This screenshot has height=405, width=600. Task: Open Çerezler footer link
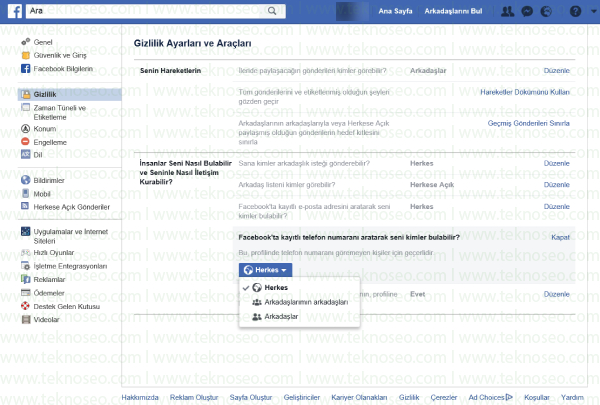coord(444,397)
